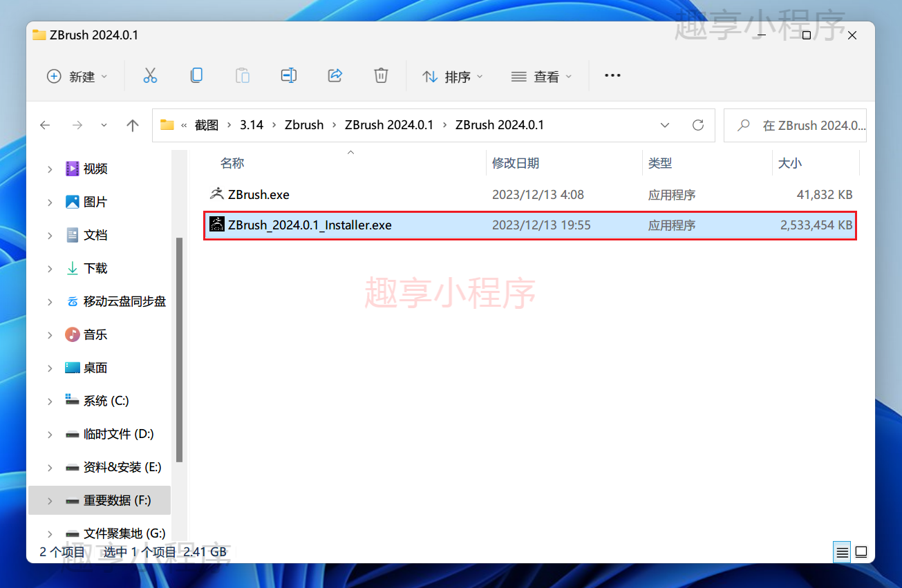Screen dimensions: 902x588
Task: Expand the 重要数据 (F:) drive node
Action: coord(50,500)
